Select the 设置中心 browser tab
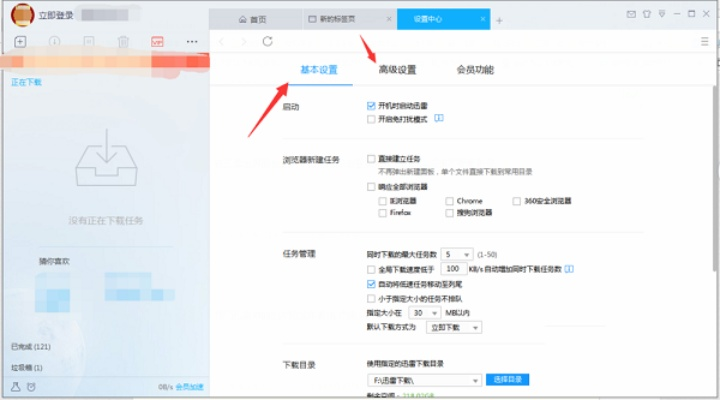 (x=444, y=19)
